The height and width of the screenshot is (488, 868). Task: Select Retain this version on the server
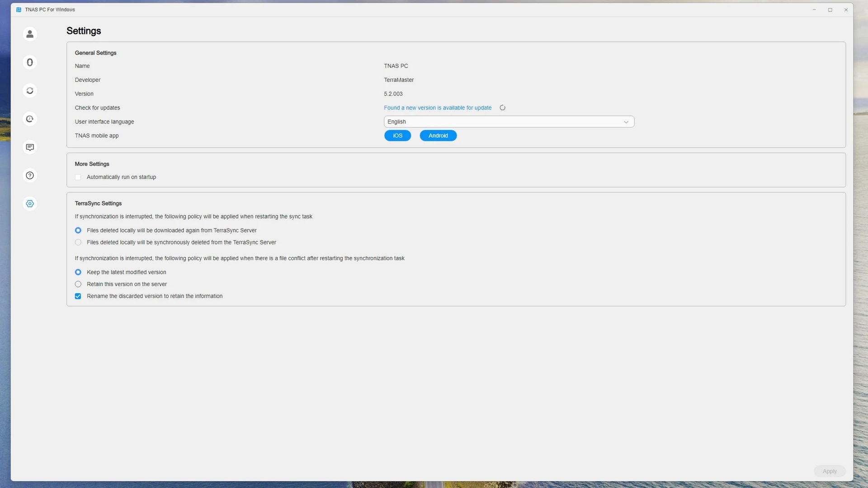pos(78,284)
